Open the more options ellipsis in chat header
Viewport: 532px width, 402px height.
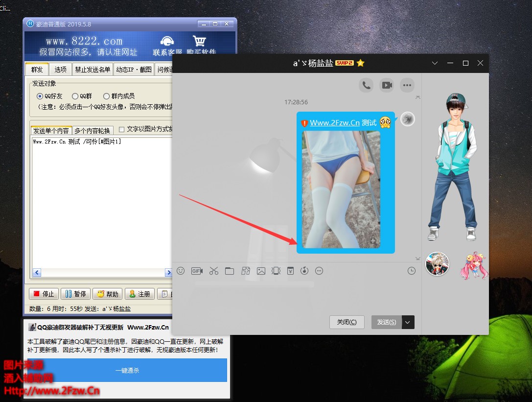[x=407, y=85]
